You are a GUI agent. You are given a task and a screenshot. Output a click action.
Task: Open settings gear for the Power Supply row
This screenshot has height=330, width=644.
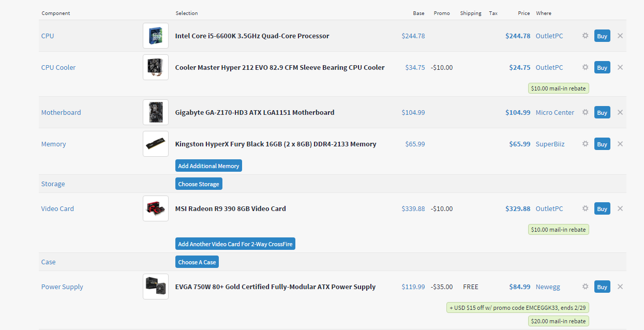pyautogui.click(x=585, y=287)
